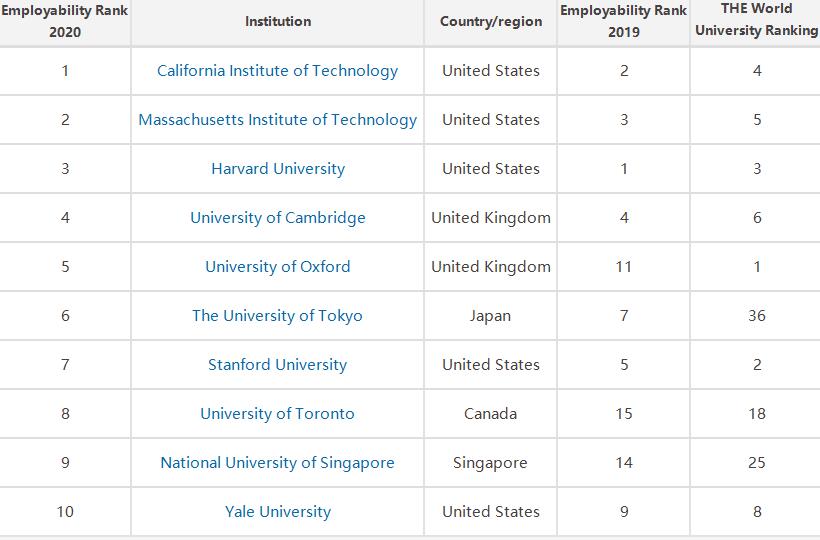Click Japan in the country column
This screenshot has width=820, height=540.
[490, 316]
